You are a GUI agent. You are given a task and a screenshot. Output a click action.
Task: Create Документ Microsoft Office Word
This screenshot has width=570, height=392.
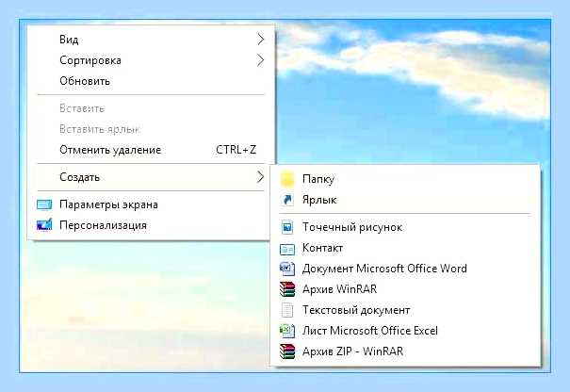405,269
